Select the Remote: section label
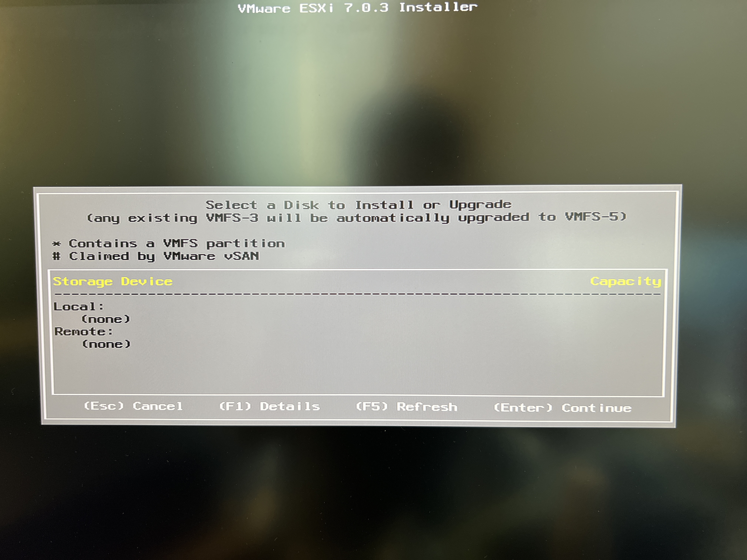747x560 pixels. pyautogui.click(x=83, y=331)
